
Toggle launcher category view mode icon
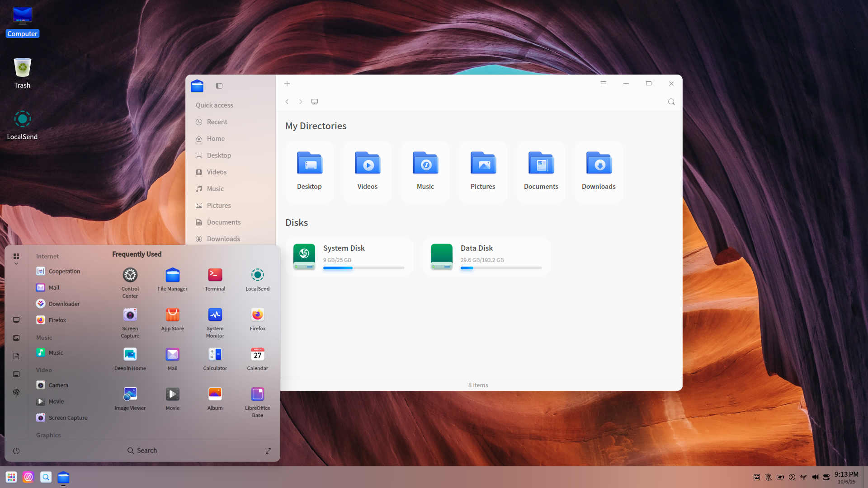click(x=16, y=256)
